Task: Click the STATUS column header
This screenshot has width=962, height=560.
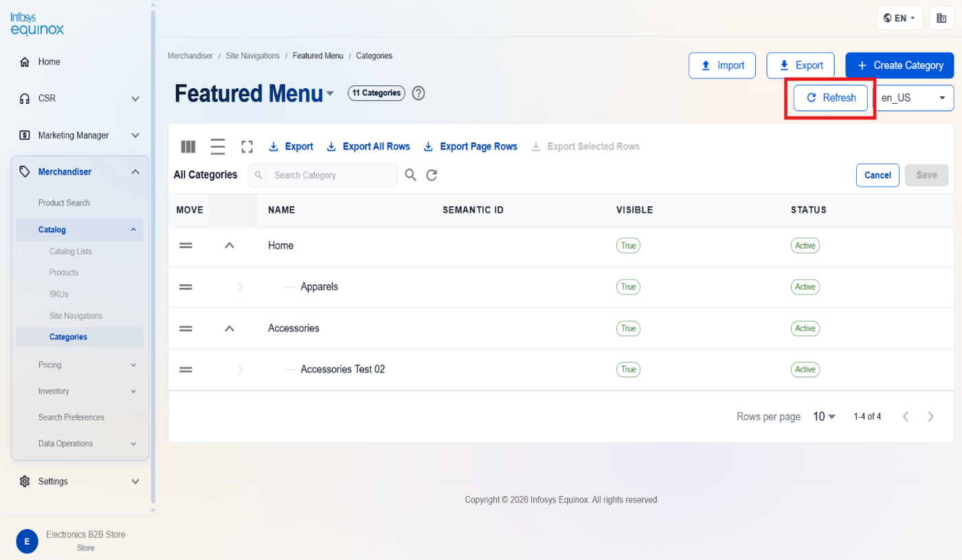Action: [809, 210]
